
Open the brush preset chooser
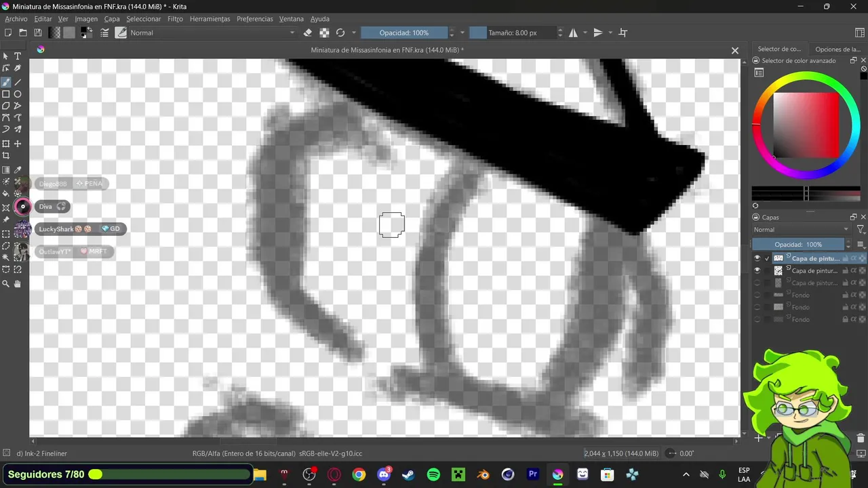pos(121,33)
